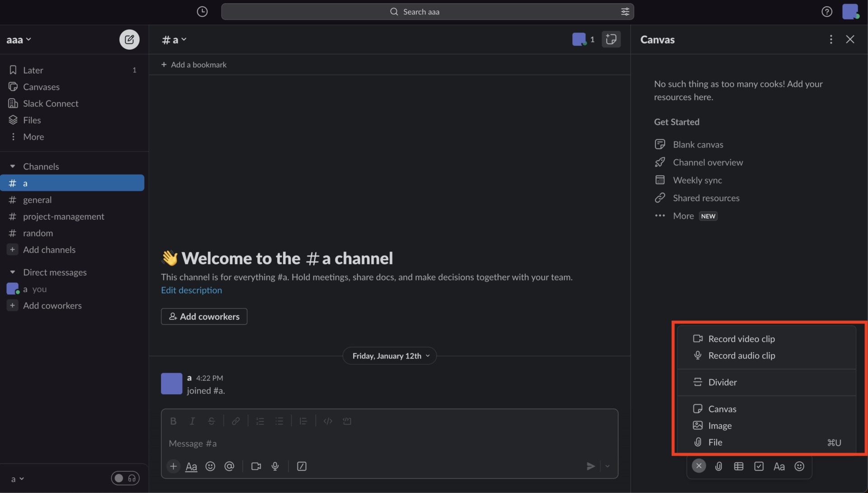Open the Friday, January 12th date dropdown
Image resolution: width=868 pixels, height=493 pixels.
click(x=389, y=356)
